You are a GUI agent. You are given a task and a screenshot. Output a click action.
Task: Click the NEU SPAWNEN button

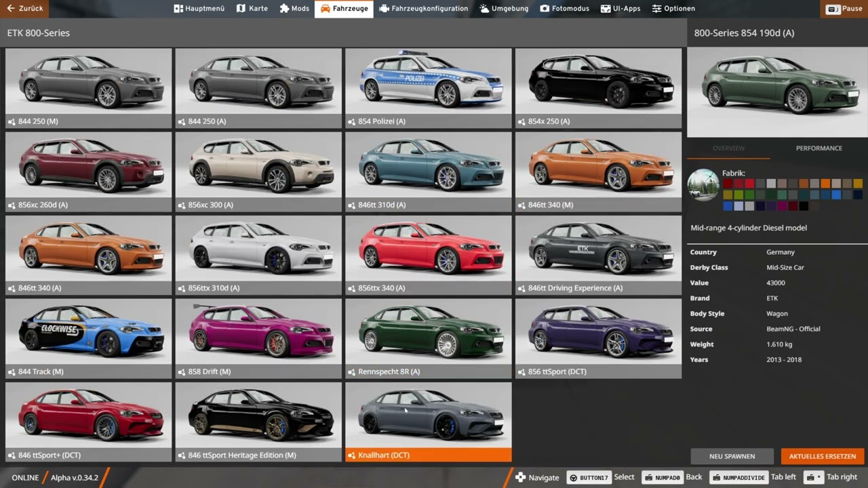tap(732, 456)
